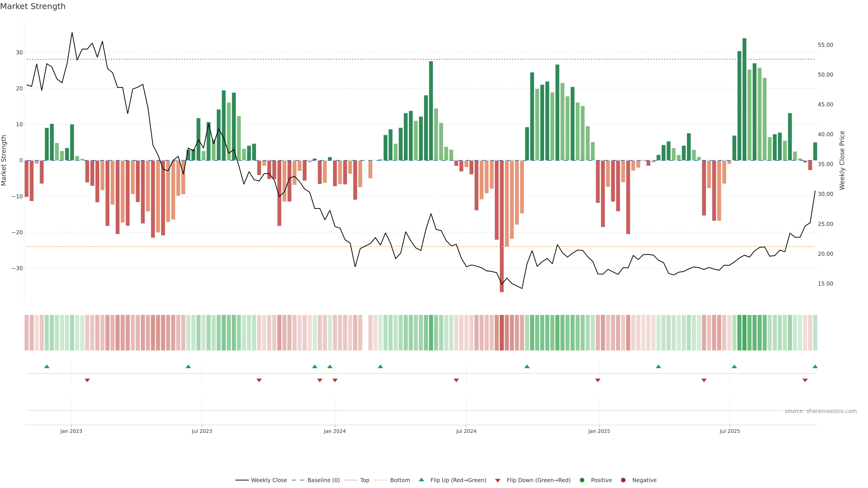Click the Flip Up green triangle legend icon

(x=421, y=480)
